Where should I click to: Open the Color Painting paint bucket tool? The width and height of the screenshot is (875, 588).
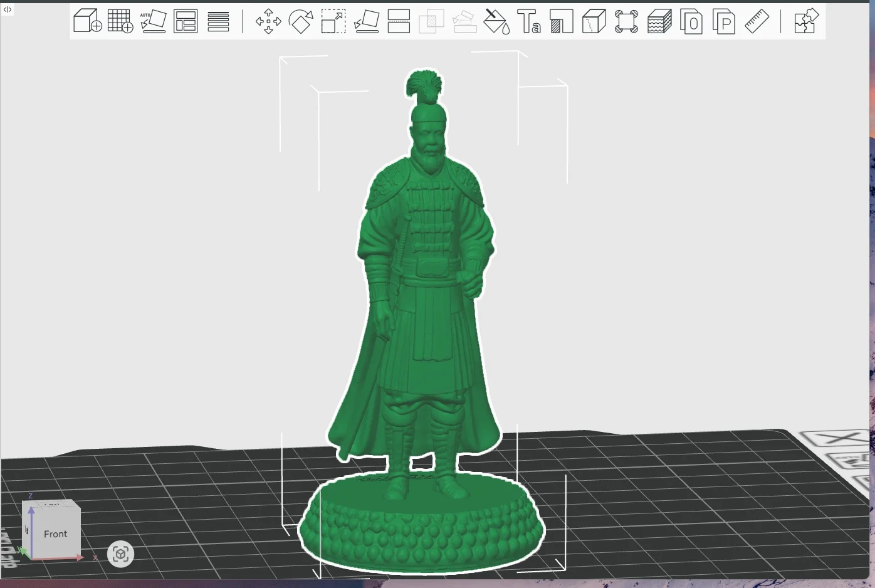coord(496,21)
